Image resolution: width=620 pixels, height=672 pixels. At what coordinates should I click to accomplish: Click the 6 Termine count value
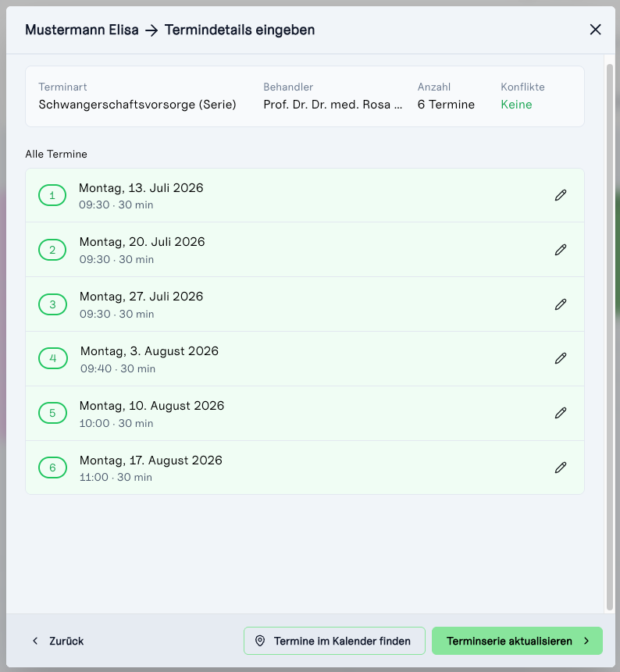(x=446, y=105)
